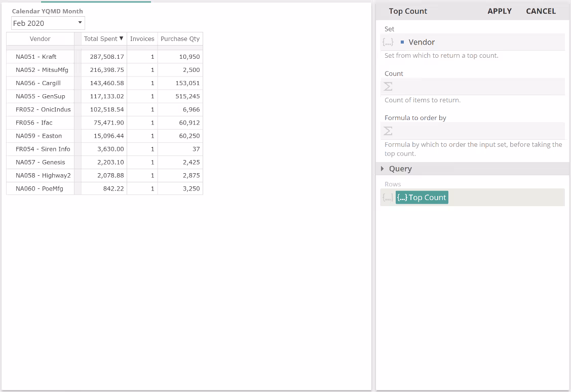Click sigma icon in Formula to order by

(388, 131)
